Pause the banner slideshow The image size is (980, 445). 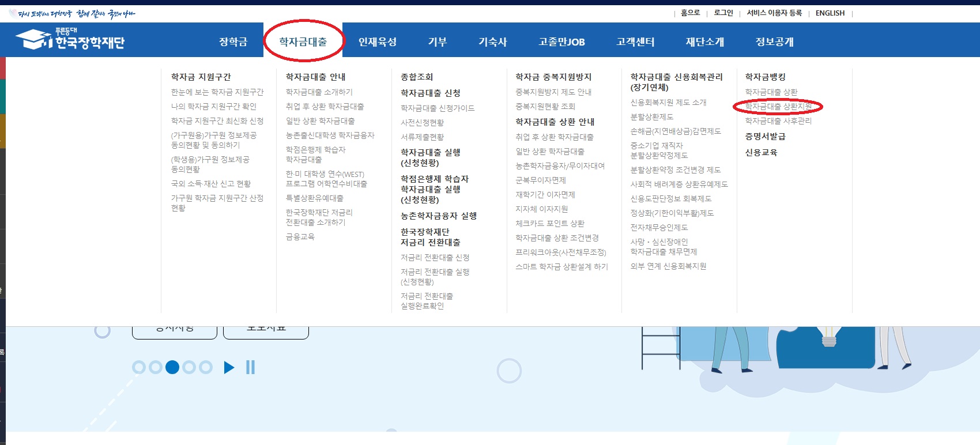click(250, 367)
